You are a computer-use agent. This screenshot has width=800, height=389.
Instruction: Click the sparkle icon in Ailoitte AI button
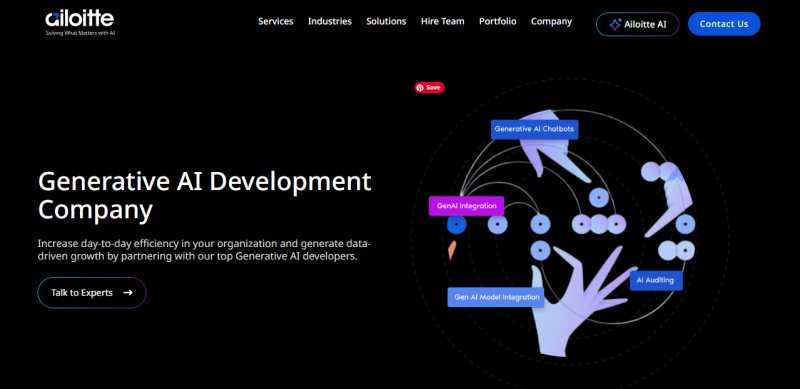click(615, 24)
